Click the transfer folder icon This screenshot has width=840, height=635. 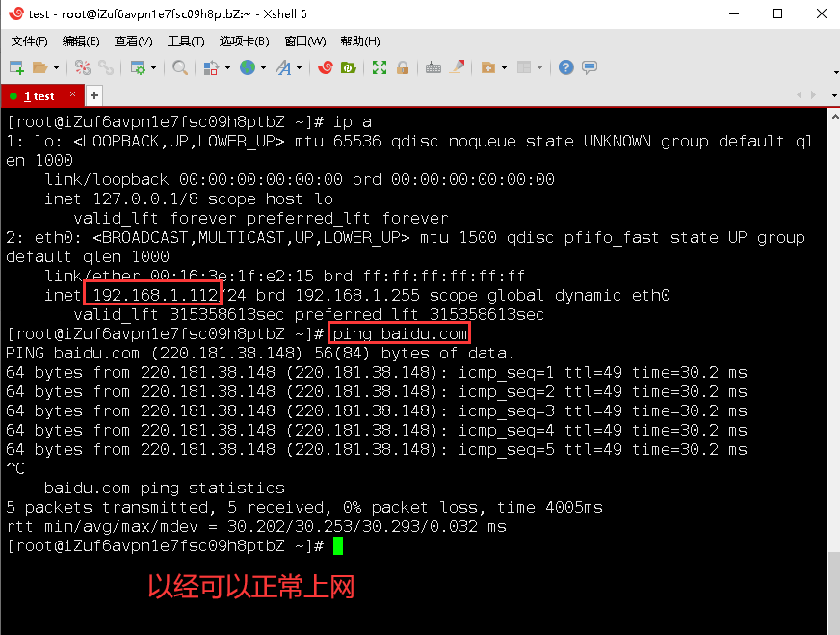click(x=488, y=67)
